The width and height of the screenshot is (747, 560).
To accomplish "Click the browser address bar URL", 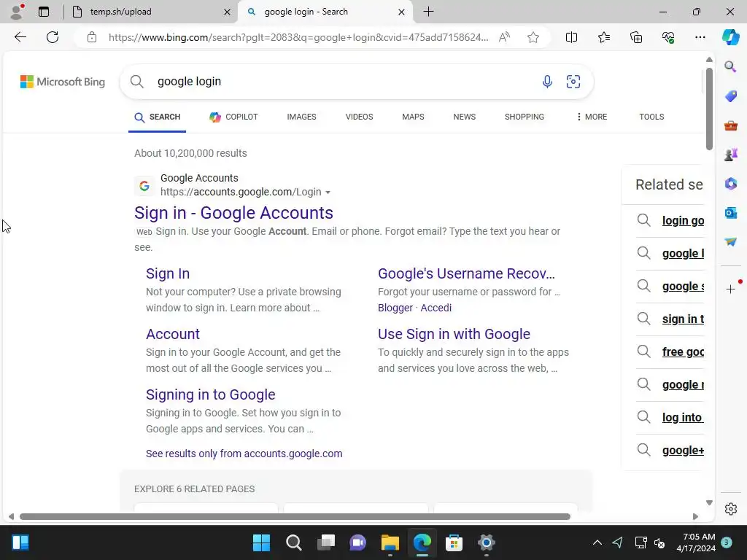I will [298, 37].
